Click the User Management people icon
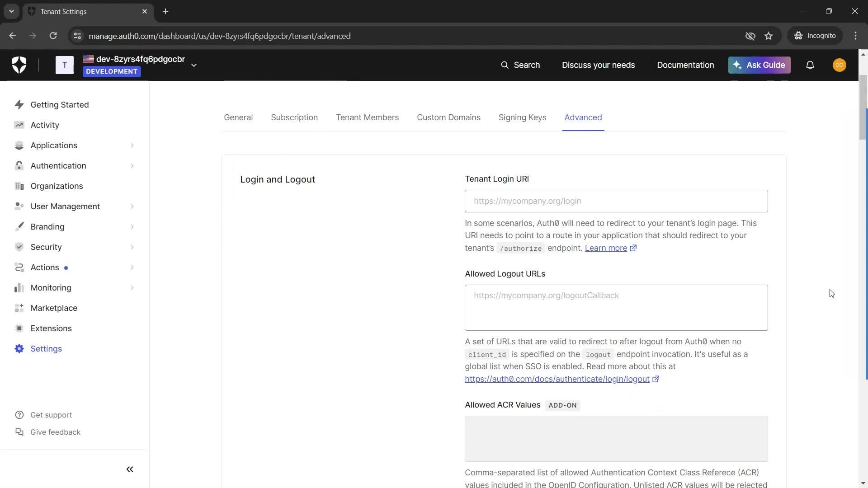 (x=19, y=206)
